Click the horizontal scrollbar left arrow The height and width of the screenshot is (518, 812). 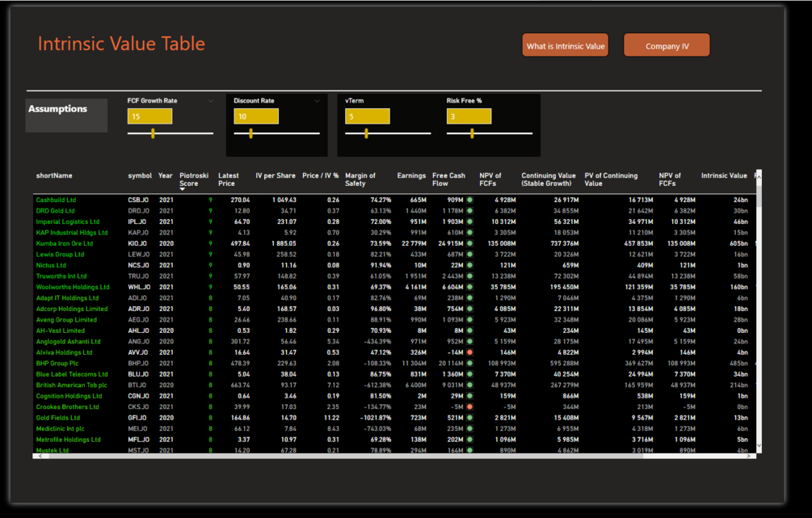tap(40, 456)
